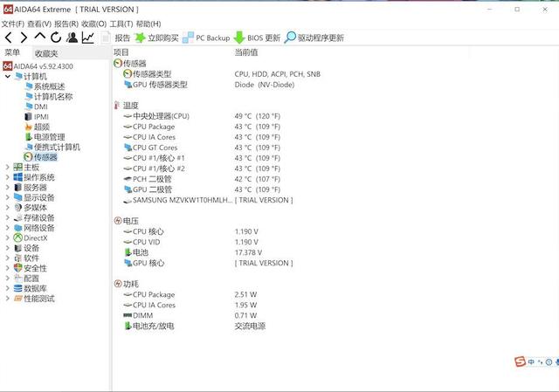
Task: Open PC Backup tool
Action: 206,38
